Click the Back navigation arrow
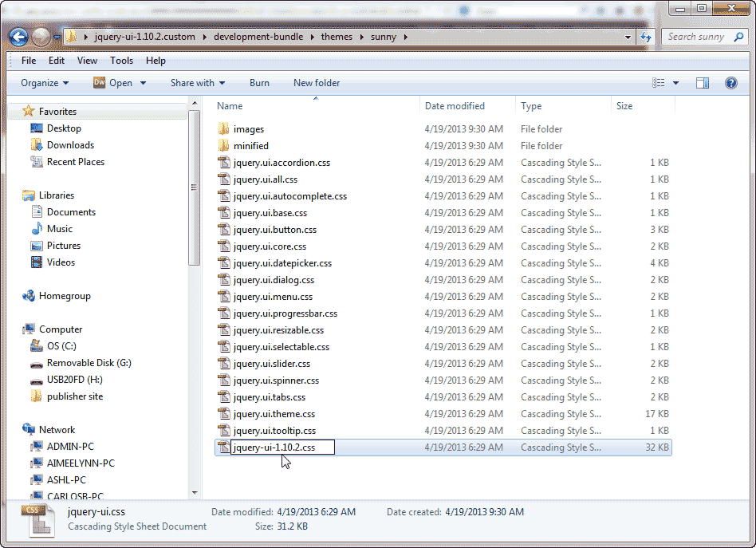Viewport: 756px width, 548px height. (x=18, y=37)
